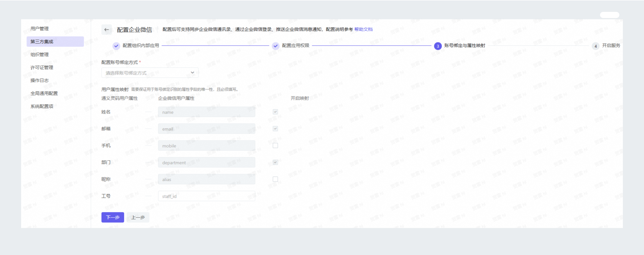
Task: Enable the 昵称 mapping checkbox
Action: tap(275, 179)
